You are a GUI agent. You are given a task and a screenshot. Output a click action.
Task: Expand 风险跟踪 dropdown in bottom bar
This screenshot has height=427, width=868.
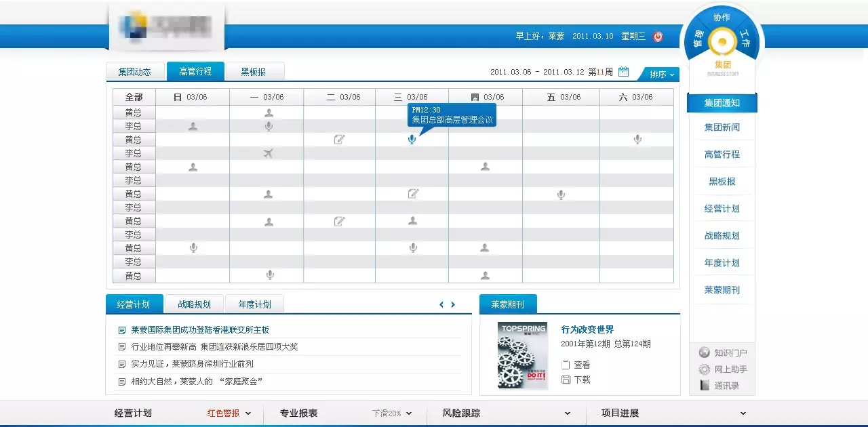[568, 413]
